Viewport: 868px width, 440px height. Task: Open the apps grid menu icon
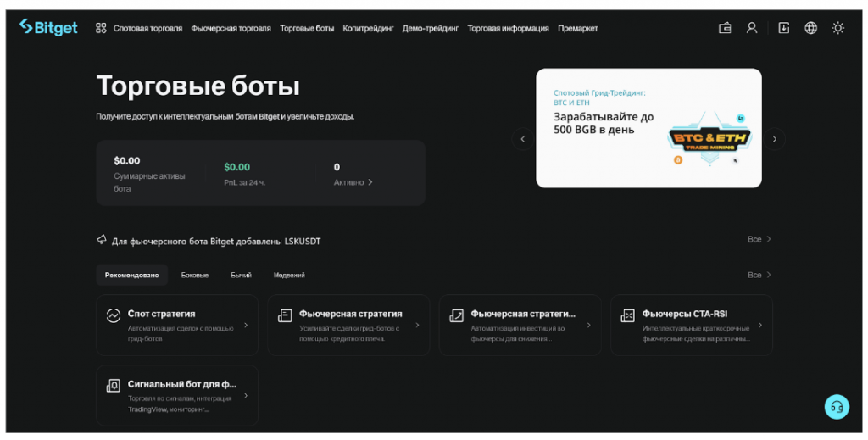click(x=101, y=28)
